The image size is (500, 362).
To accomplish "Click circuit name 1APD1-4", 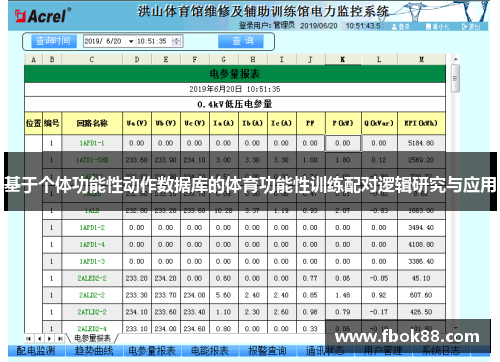I will 92,245.
